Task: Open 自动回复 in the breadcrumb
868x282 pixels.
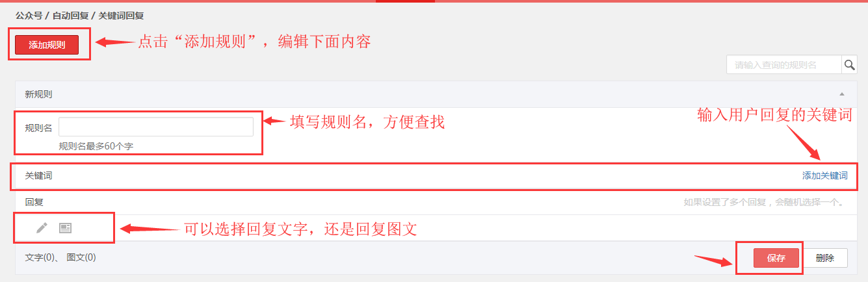Action: [72, 15]
